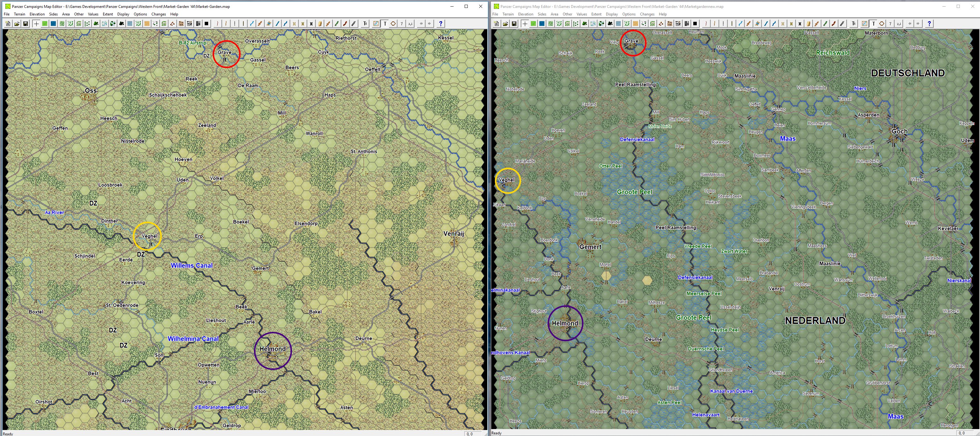Select brown village dots terrain in left window

point(172,24)
